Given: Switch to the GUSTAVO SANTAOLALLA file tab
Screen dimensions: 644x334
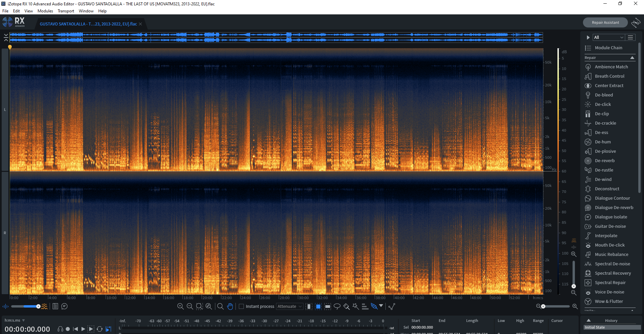Looking at the screenshot, I should [x=87, y=24].
